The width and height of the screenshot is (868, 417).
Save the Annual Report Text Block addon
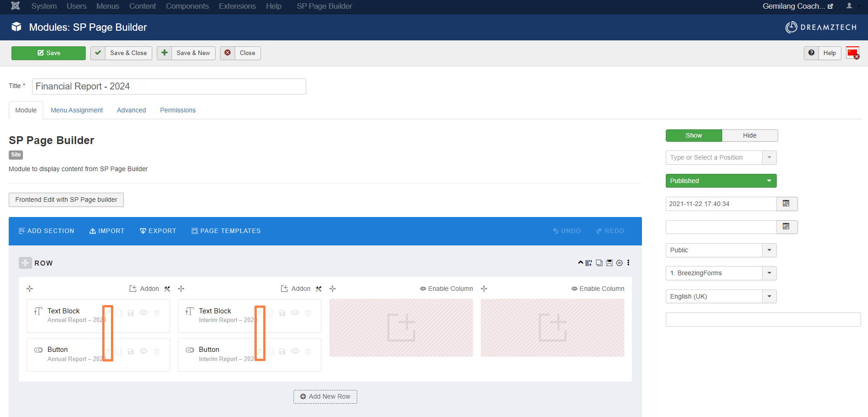tap(131, 313)
